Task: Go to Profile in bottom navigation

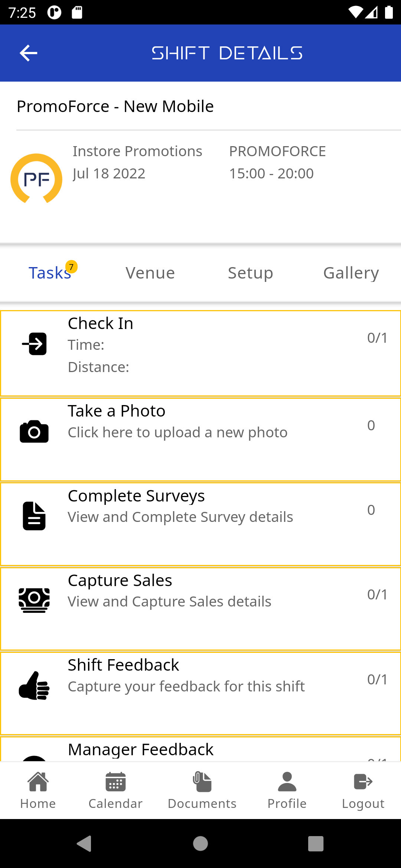Action: 287,790
